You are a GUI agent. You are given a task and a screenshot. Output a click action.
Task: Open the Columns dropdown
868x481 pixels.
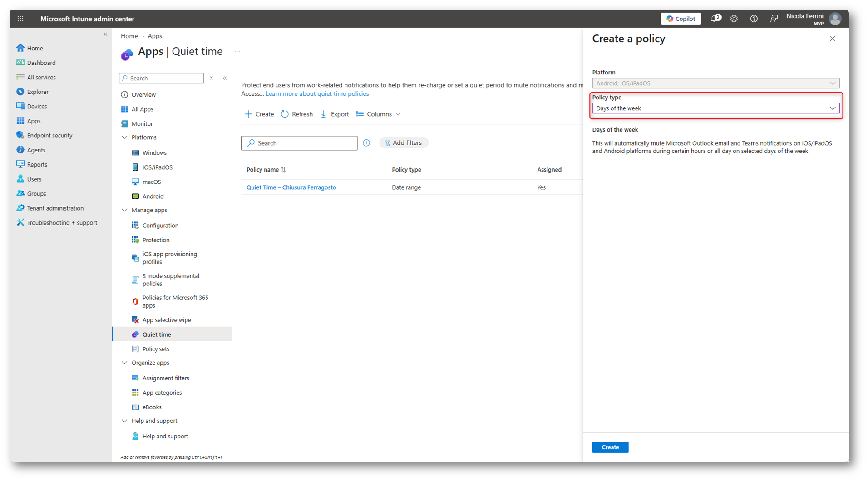pos(379,114)
